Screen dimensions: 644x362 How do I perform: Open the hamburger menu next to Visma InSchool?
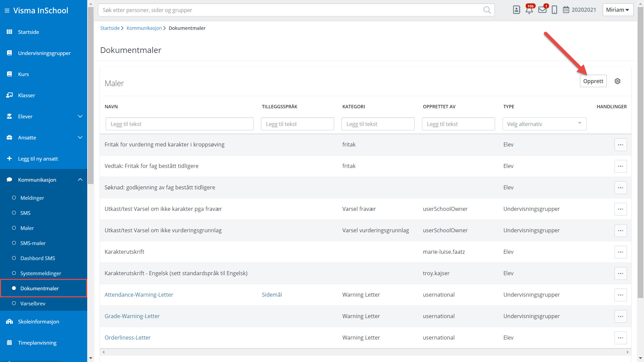coord(7,11)
